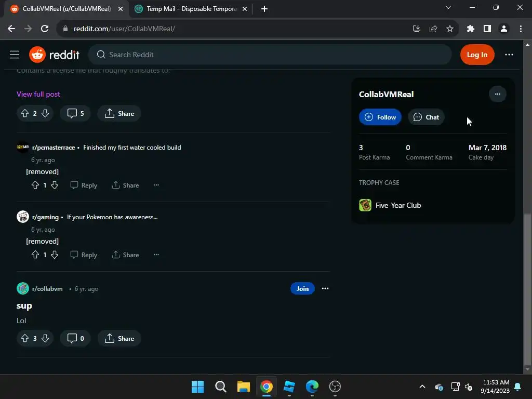Open the Chrome profile icon

(504, 29)
